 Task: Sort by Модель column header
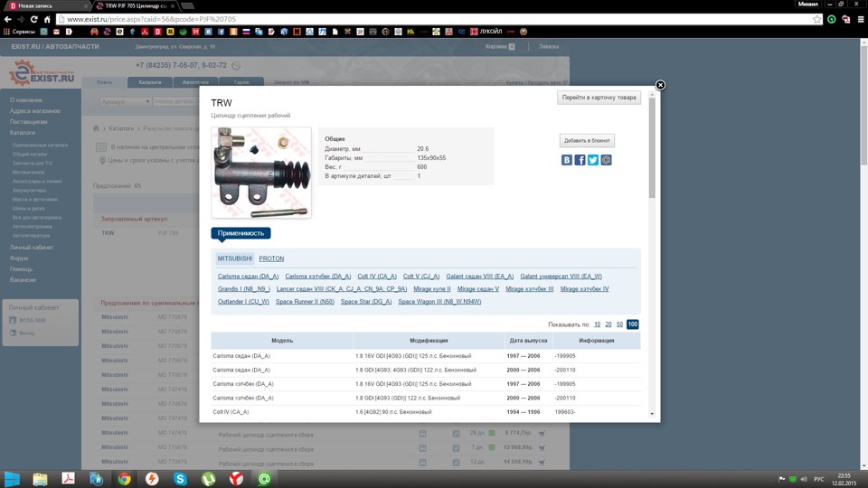(282, 341)
